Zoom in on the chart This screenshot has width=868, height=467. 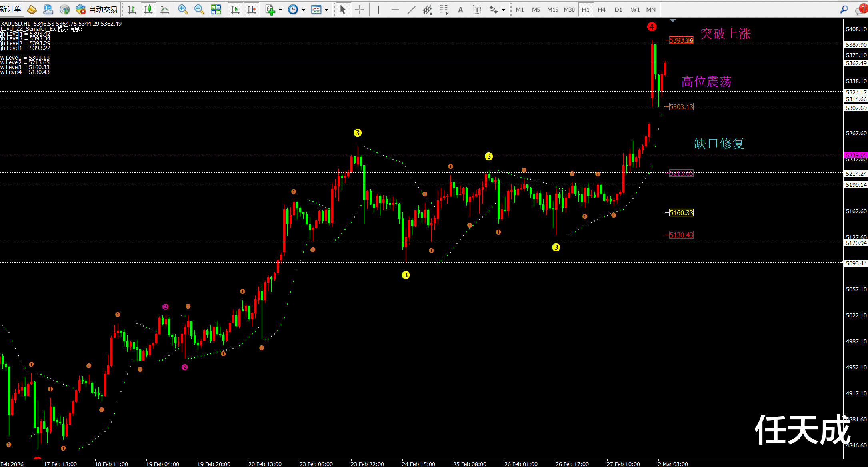183,10
